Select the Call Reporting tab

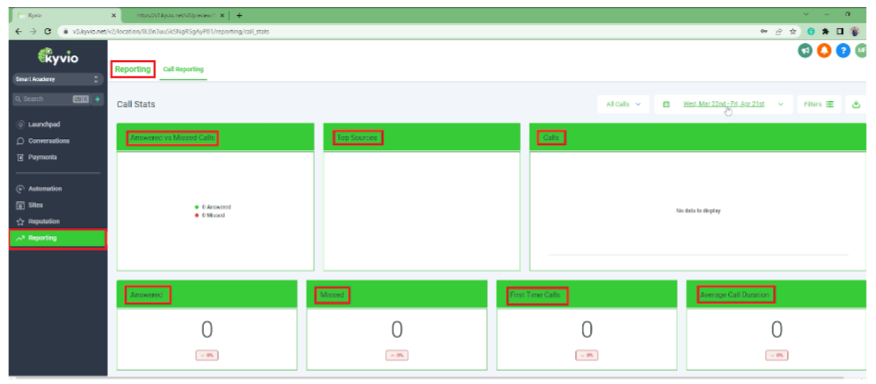[x=183, y=69]
